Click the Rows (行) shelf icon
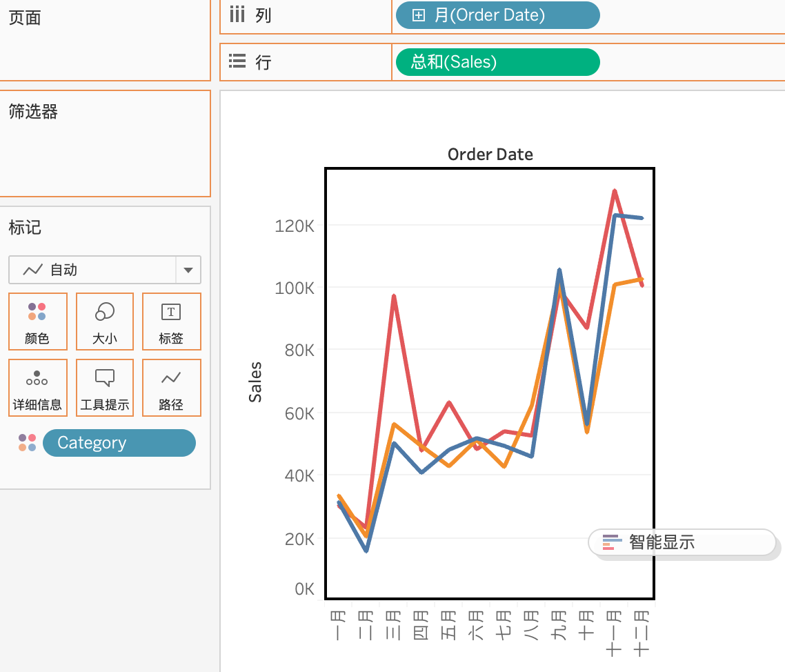The width and height of the screenshot is (785, 672). [x=237, y=61]
